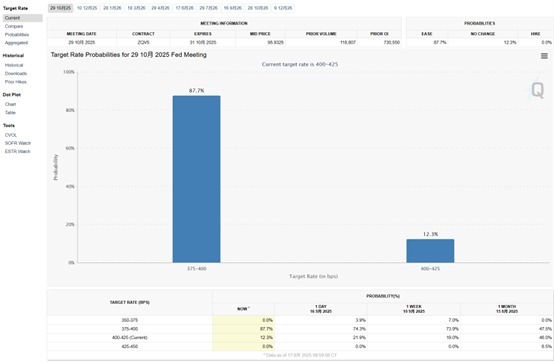
Task: Open the Dot Plot Table
Action: click(10, 113)
